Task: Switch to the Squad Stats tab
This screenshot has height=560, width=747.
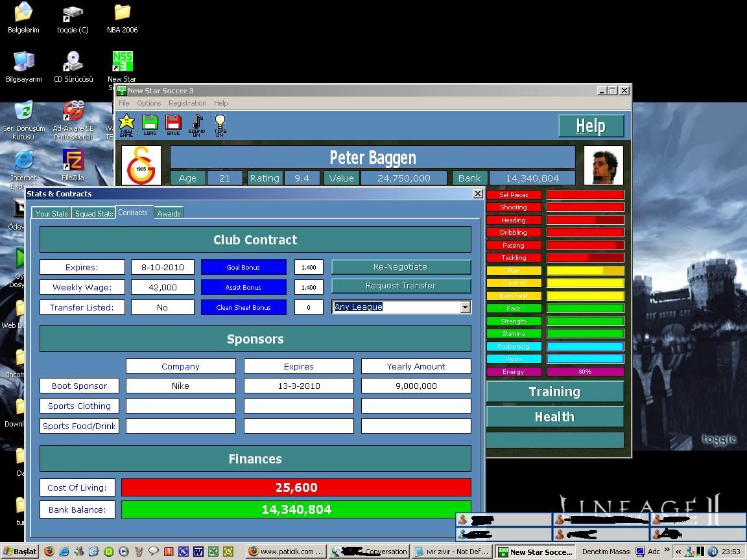Action: tap(94, 213)
